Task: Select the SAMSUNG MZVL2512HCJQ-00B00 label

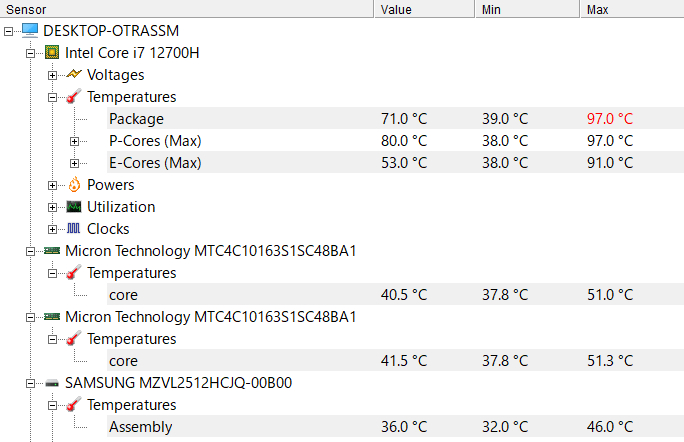Action: pyautogui.click(x=178, y=383)
